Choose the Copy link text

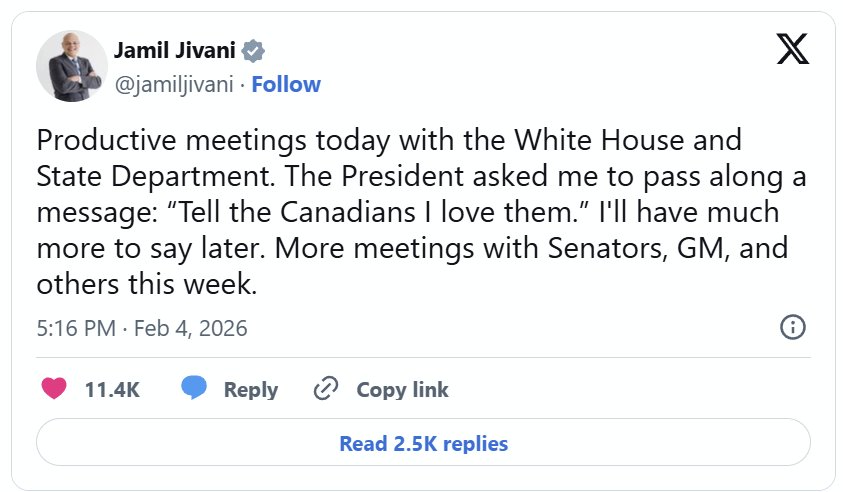coord(402,390)
